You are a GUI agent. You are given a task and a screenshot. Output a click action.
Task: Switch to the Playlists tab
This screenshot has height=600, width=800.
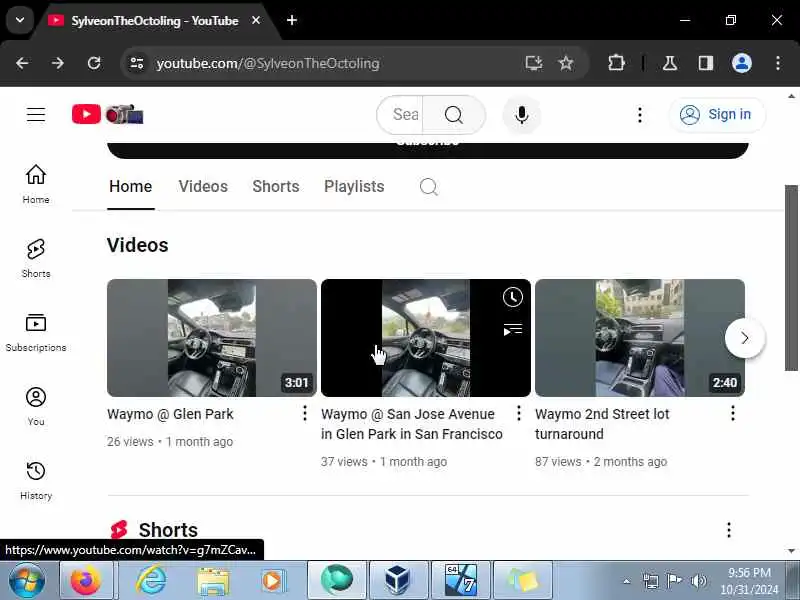[354, 187]
